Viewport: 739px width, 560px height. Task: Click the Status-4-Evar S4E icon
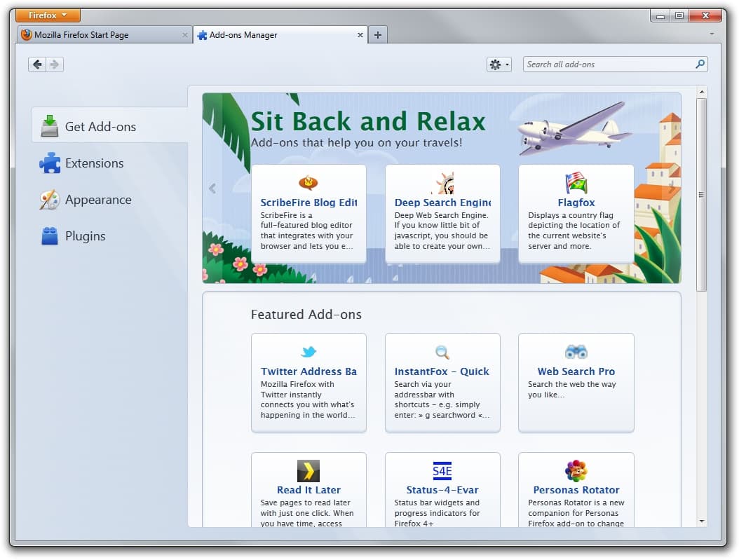click(x=442, y=470)
